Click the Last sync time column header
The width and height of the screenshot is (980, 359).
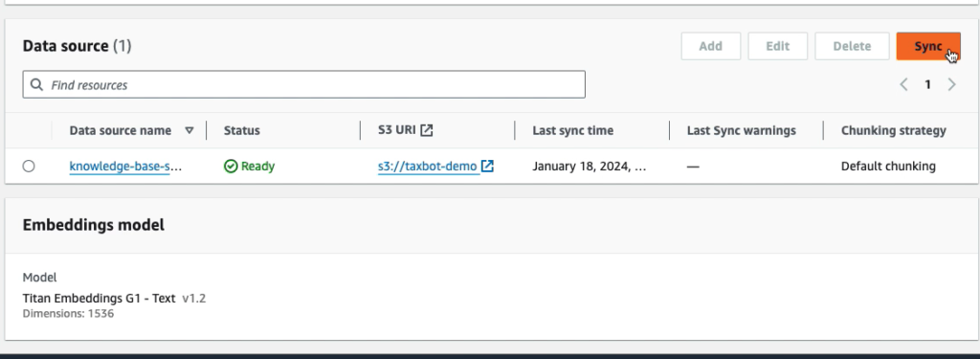572,131
